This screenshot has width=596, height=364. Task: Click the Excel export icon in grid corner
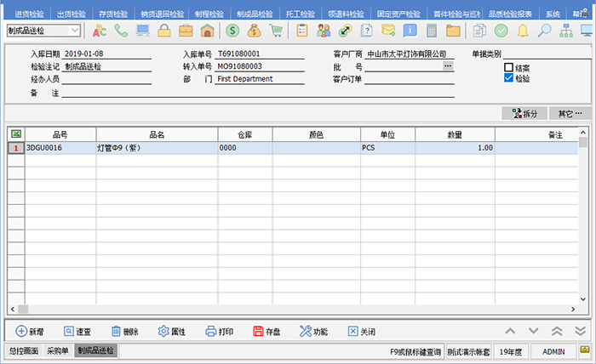point(15,134)
